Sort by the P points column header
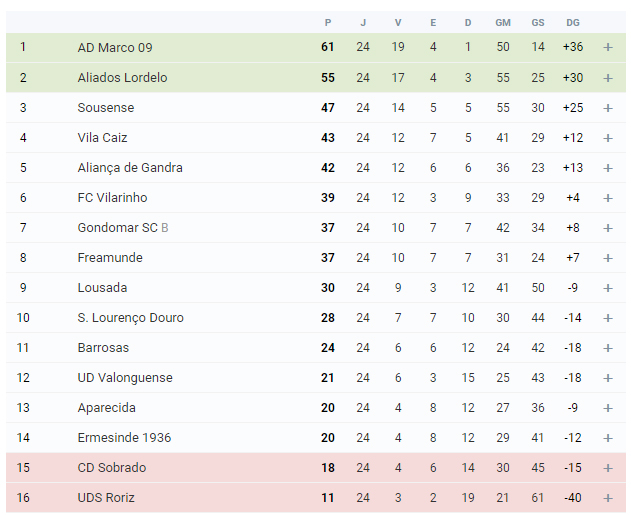The height and width of the screenshot is (517, 631). 328,23
